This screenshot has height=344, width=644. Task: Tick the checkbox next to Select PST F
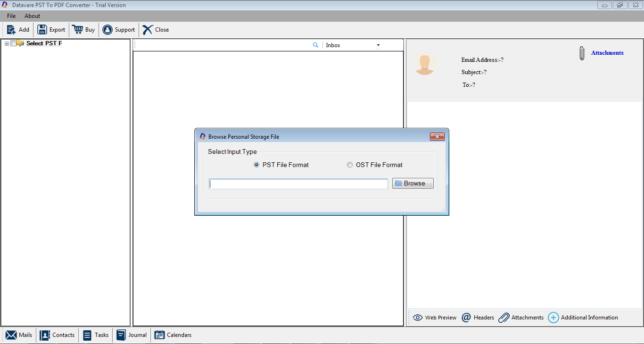pos(13,43)
